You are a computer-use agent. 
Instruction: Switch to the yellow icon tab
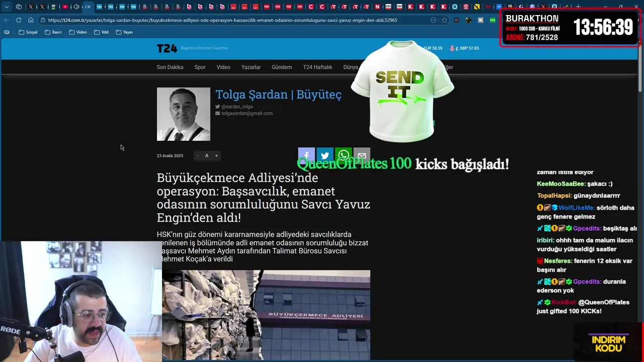[x=476, y=7]
